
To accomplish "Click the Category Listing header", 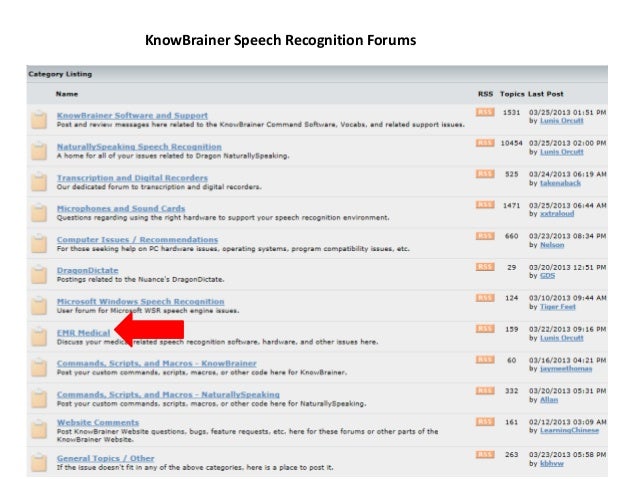I will [x=60, y=74].
